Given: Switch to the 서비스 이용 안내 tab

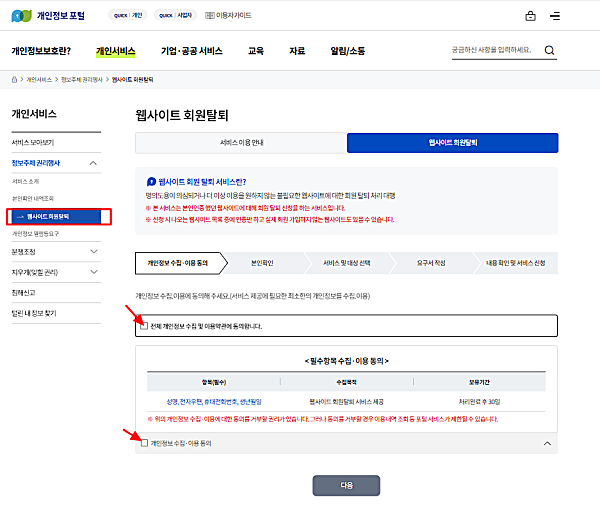Looking at the screenshot, I should [241, 143].
